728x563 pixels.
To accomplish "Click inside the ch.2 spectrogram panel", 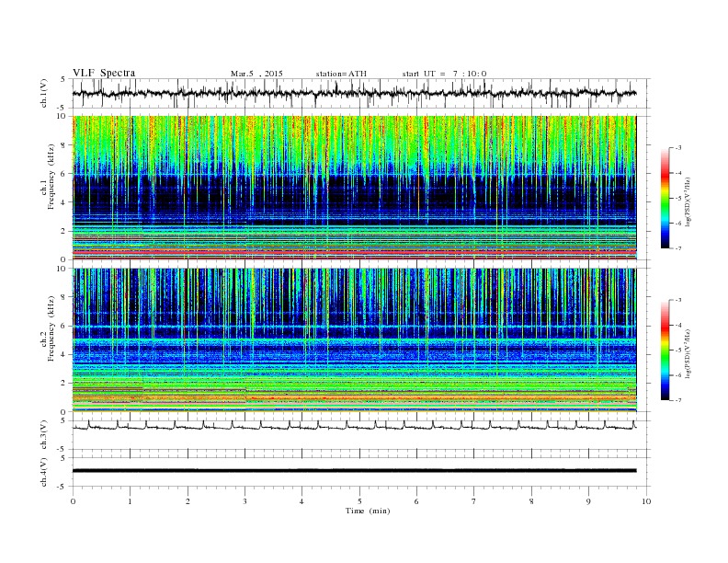I will pos(354,340).
